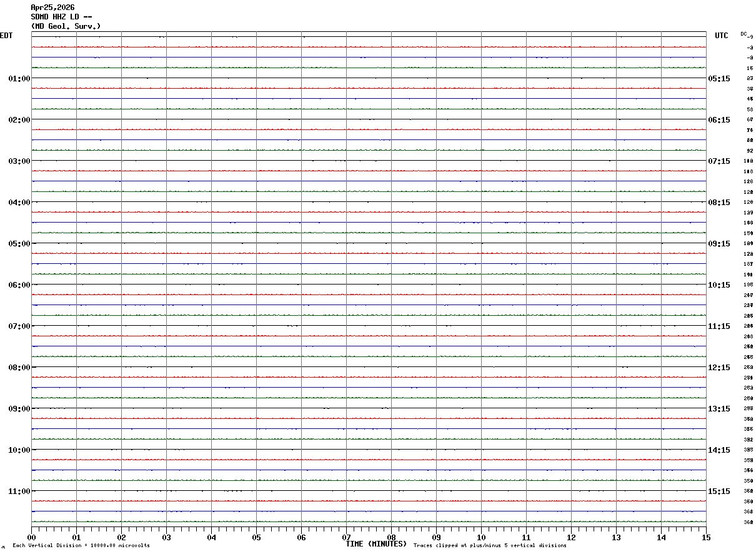Click minute tick 11 on the time axis
This screenshot has height=554, width=756.
click(526, 536)
